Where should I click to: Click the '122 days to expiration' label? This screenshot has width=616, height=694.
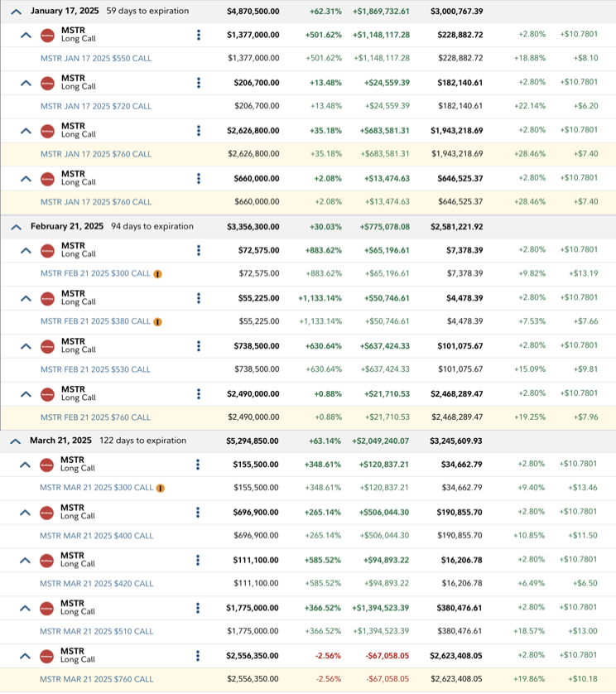pos(143,441)
